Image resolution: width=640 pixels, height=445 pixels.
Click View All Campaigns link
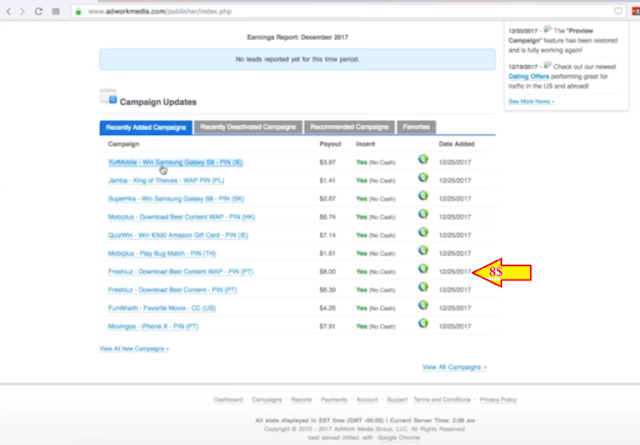click(x=454, y=367)
